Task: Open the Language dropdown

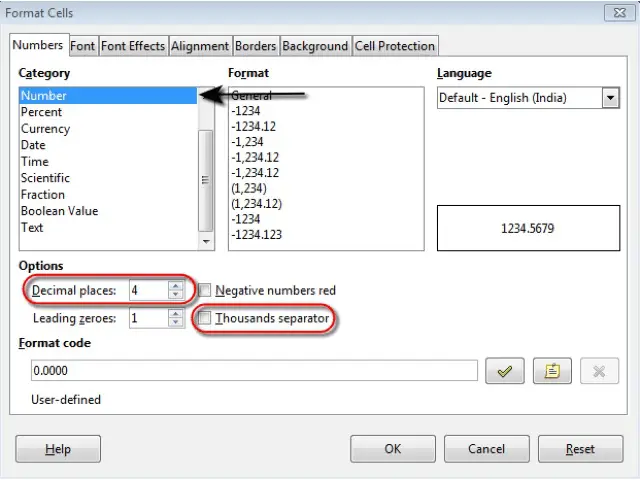Action: (610, 98)
